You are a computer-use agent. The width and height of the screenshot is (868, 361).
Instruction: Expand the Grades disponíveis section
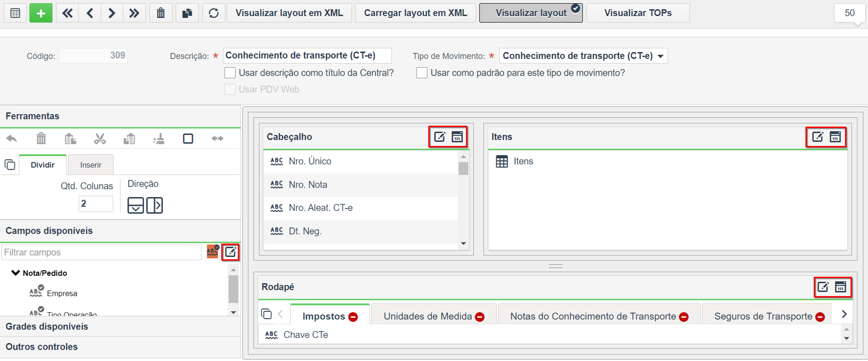point(120,326)
